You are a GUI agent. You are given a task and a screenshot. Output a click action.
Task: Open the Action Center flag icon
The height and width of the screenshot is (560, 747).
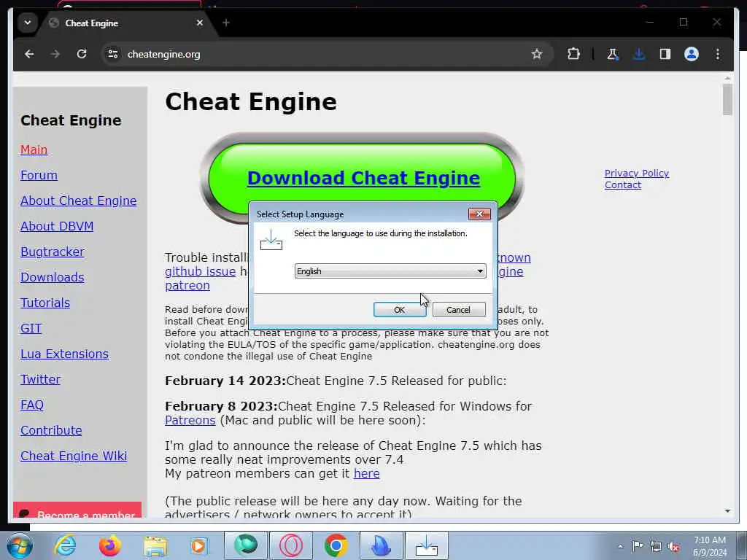(x=638, y=545)
